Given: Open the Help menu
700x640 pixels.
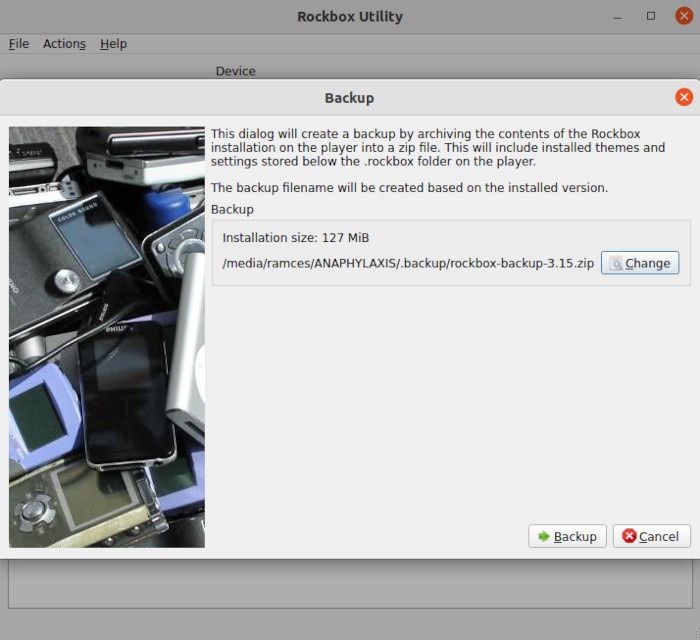Looking at the screenshot, I should pyautogui.click(x=113, y=44).
